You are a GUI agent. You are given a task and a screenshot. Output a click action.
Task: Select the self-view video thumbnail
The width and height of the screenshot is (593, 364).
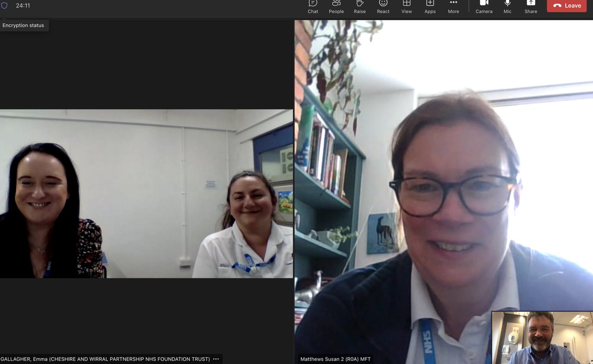coord(542,337)
